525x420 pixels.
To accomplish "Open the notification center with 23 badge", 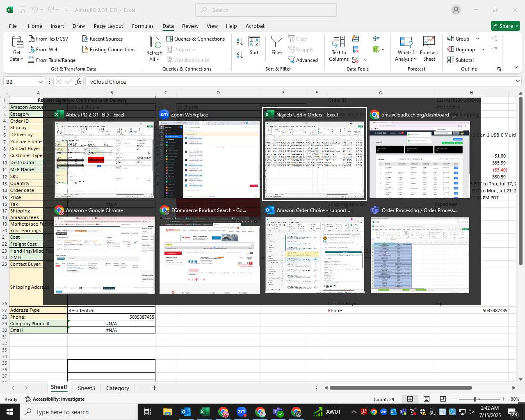I will (513, 412).
